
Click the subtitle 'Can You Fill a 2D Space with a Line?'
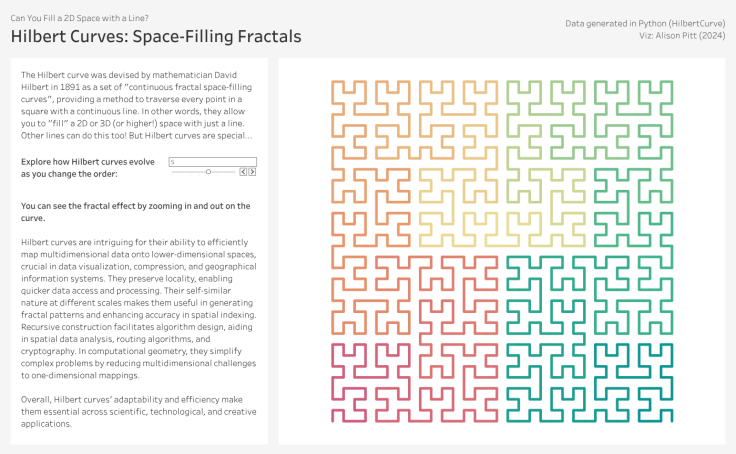[79, 17]
